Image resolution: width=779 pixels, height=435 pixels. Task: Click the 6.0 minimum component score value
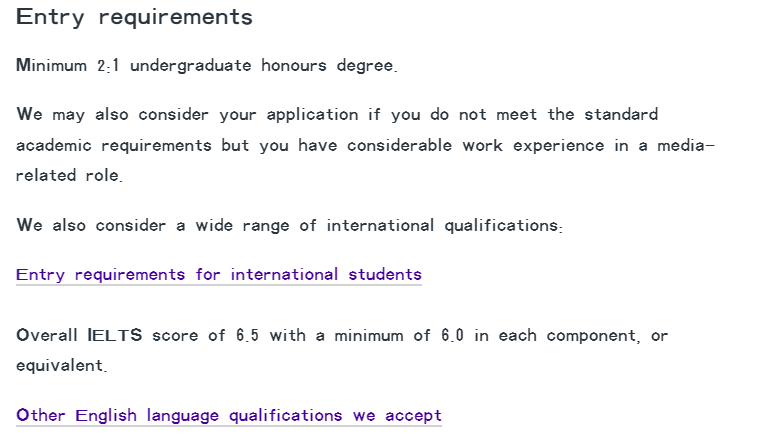(452, 335)
